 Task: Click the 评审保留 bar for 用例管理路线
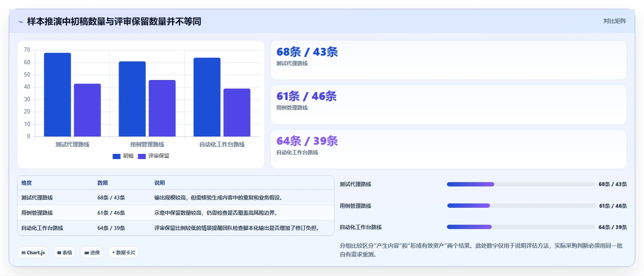pos(162,108)
